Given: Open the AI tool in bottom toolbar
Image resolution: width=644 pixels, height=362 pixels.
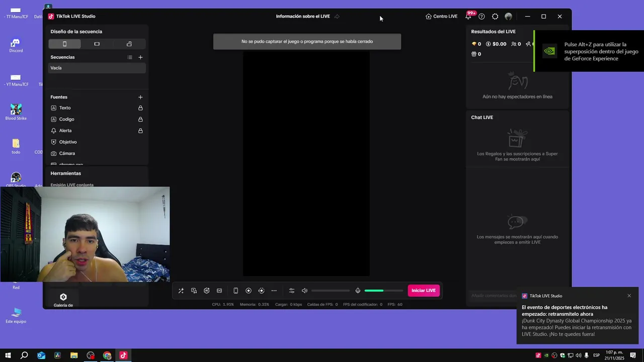Looking at the screenshot, I should [207, 291].
